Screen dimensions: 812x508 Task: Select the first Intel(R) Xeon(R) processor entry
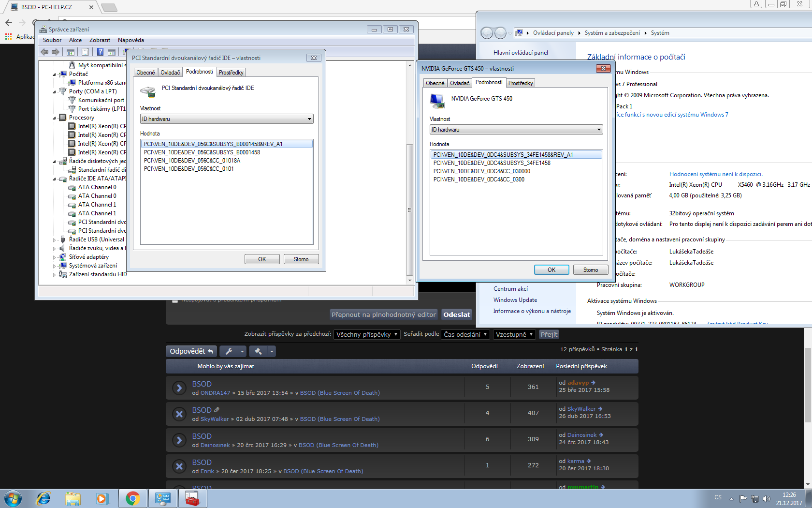(102, 126)
